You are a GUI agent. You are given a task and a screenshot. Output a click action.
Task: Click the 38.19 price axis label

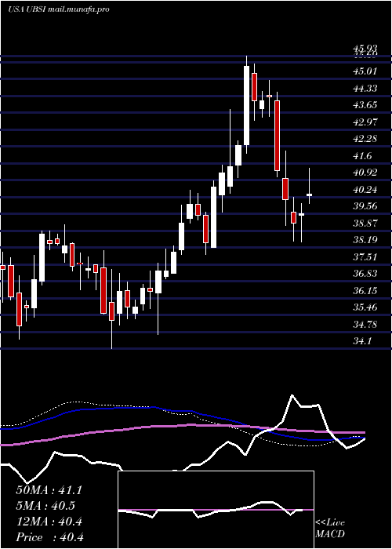point(365,240)
